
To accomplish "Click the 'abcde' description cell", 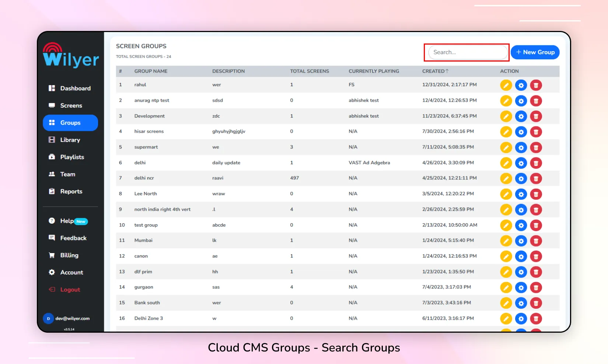I will click(219, 225).
